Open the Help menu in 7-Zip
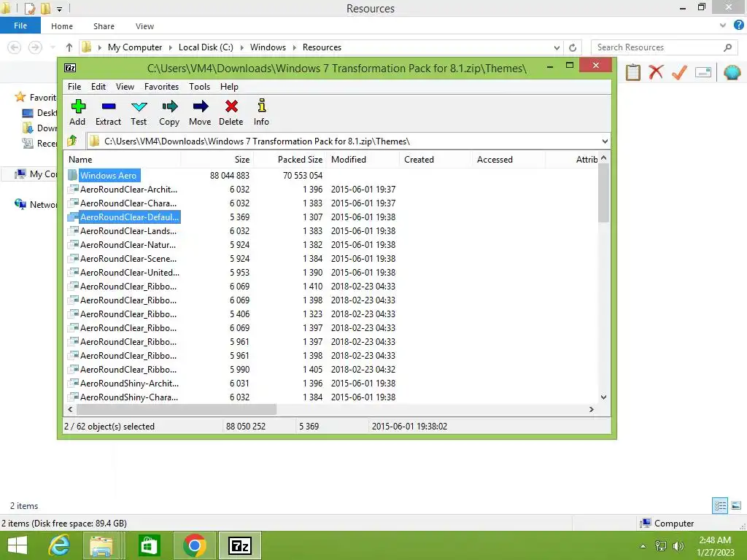This screenshot has height=560, width=747. [x=229, y=87]
